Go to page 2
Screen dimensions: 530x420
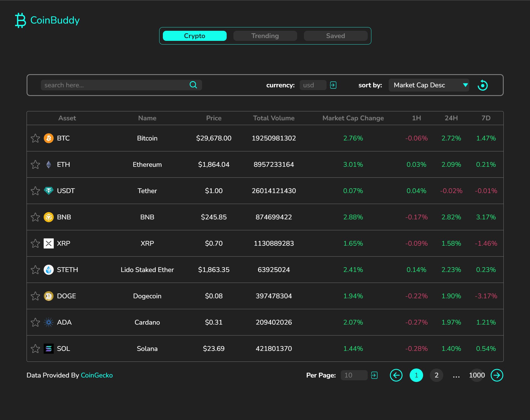[437, 375]
